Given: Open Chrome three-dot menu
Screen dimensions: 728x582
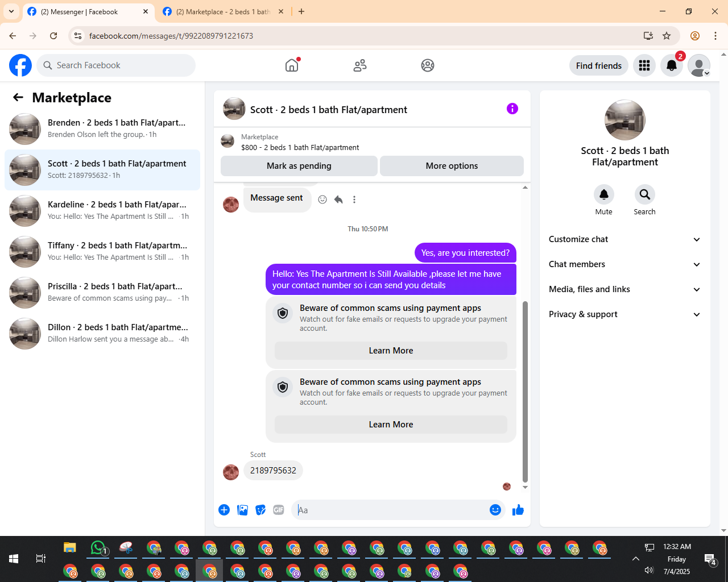Looking at the screenshot, I should (x=715, y=36).
